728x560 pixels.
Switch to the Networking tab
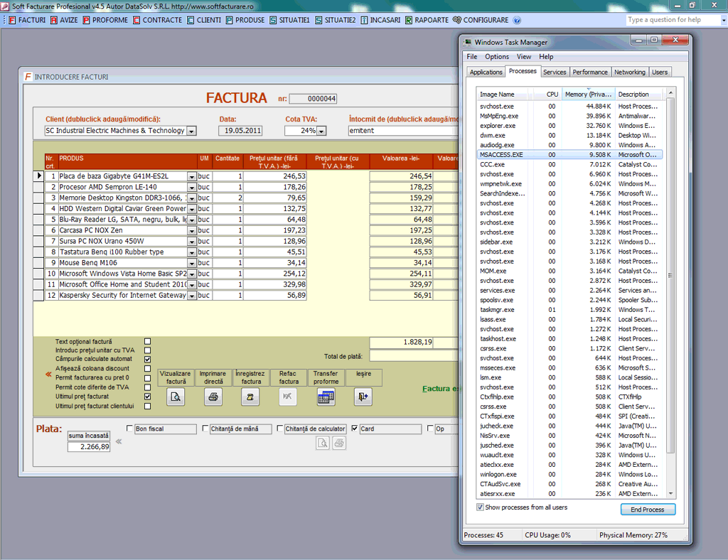tap(630, 72)
